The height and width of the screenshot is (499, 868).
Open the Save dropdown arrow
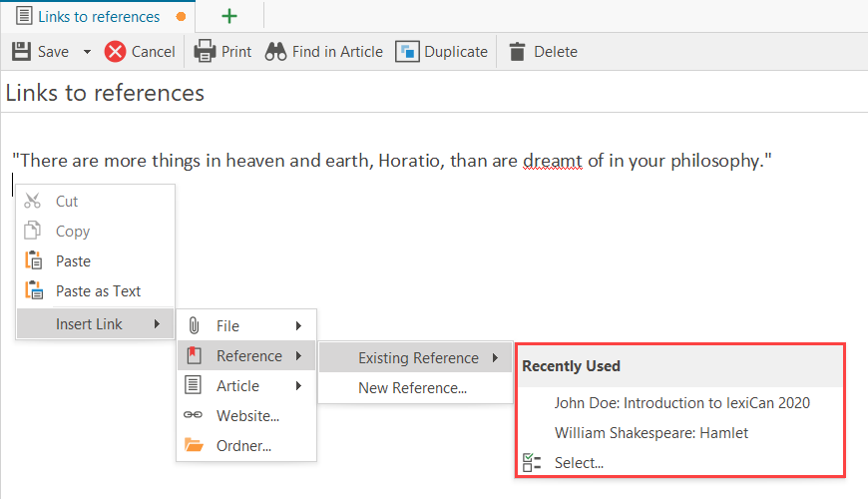(87, 52)
